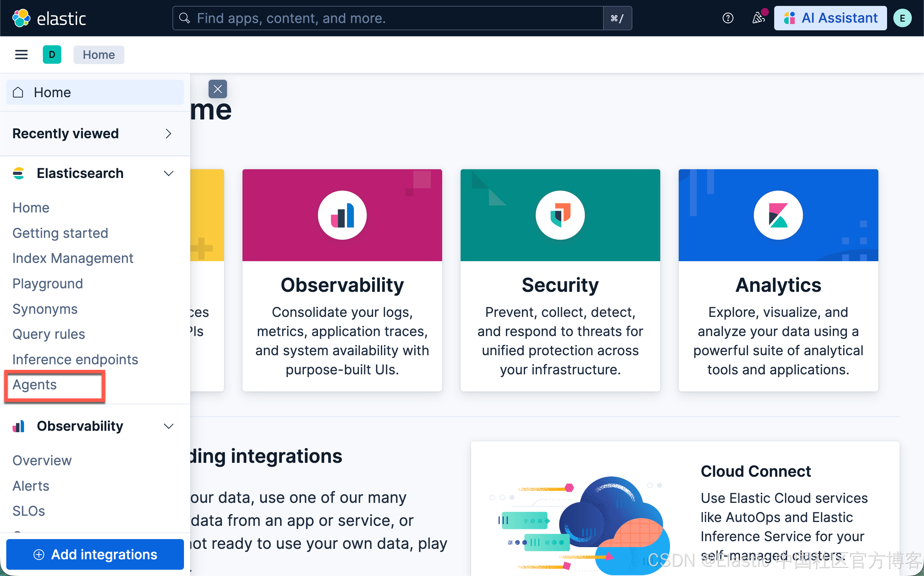This screenshot has width=924, height=576.
Task: Select Index Management in sidebar
Action: [x=73, y=258]
